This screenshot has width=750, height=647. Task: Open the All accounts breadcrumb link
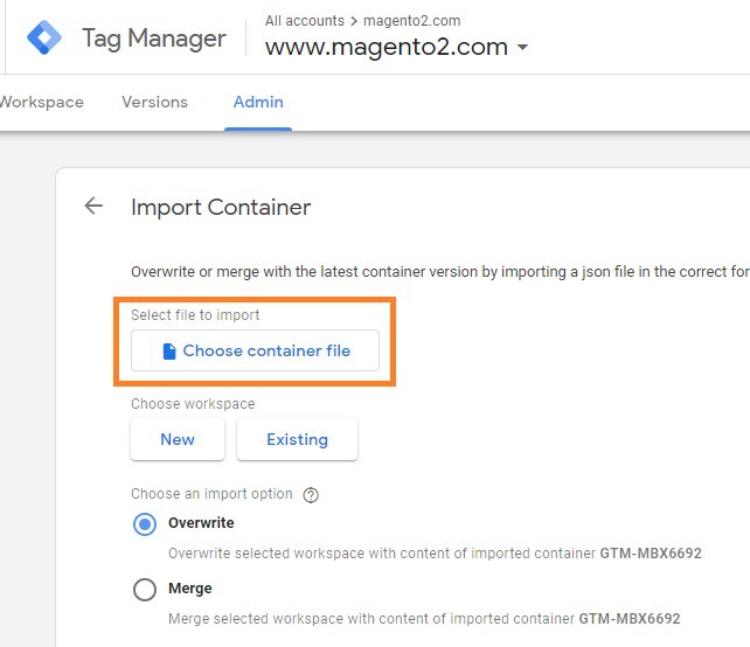tap(304, 20)
